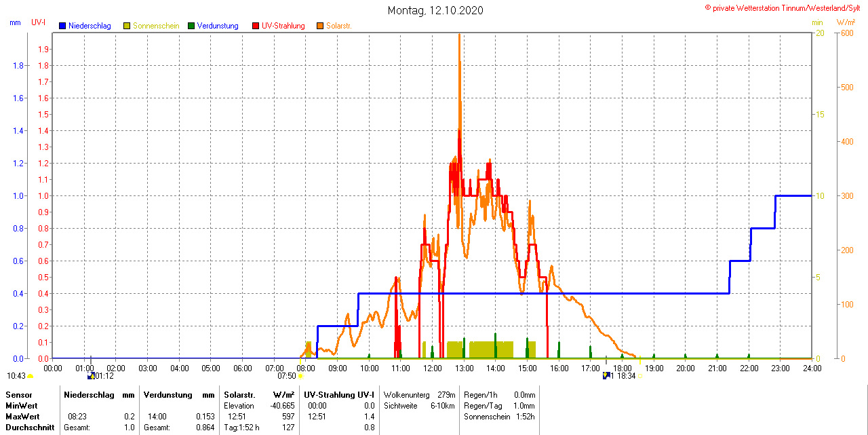Click the yellow Sonnenschein legend swatch
This screenshot has height=435, width=868.
(x=127, y=26)
